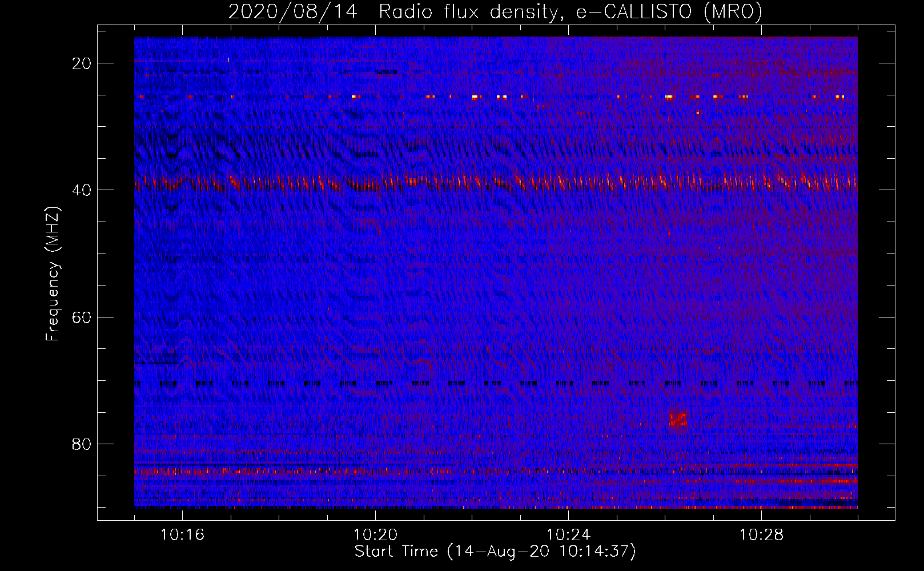Select the 10:28 time tick label
The width and height of the screenshot is (924, 571).
click(761, 535)
